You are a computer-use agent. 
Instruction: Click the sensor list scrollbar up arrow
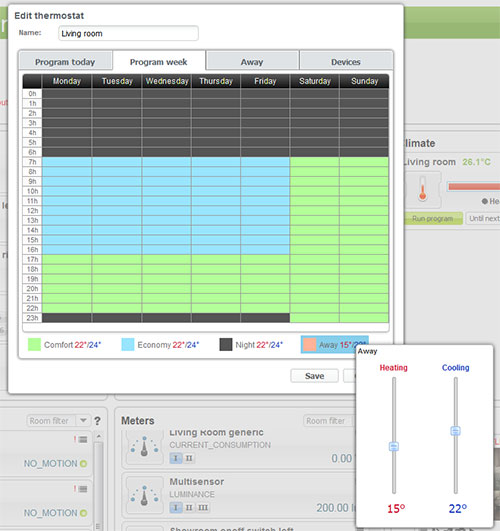99,436
